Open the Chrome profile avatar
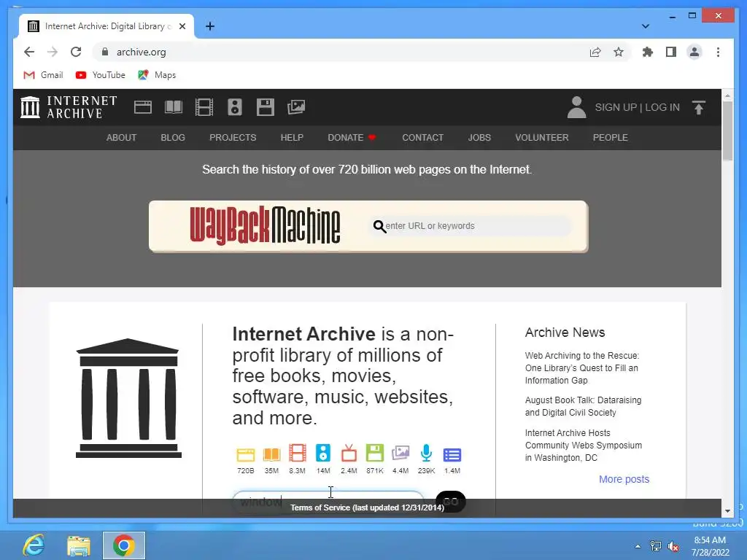 (694, 52)
